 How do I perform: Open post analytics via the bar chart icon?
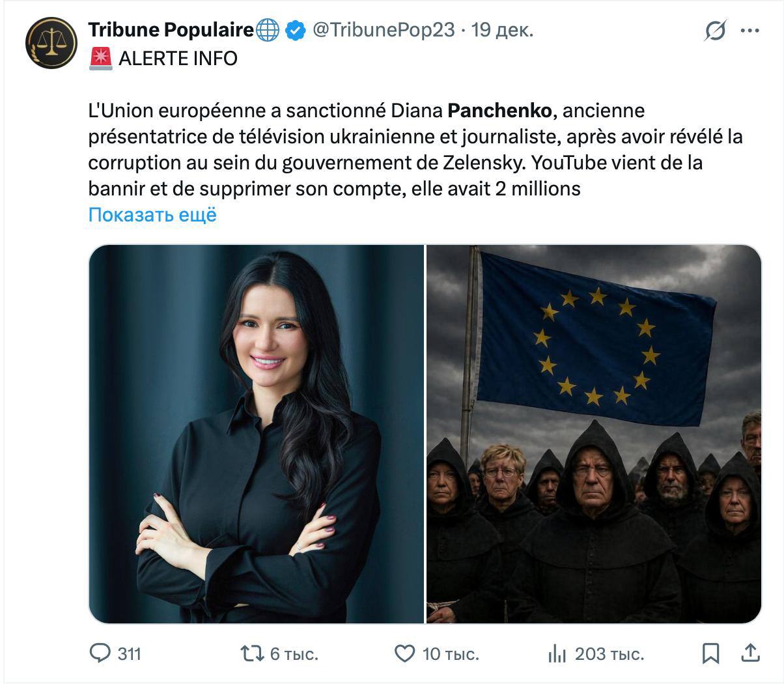557,653
